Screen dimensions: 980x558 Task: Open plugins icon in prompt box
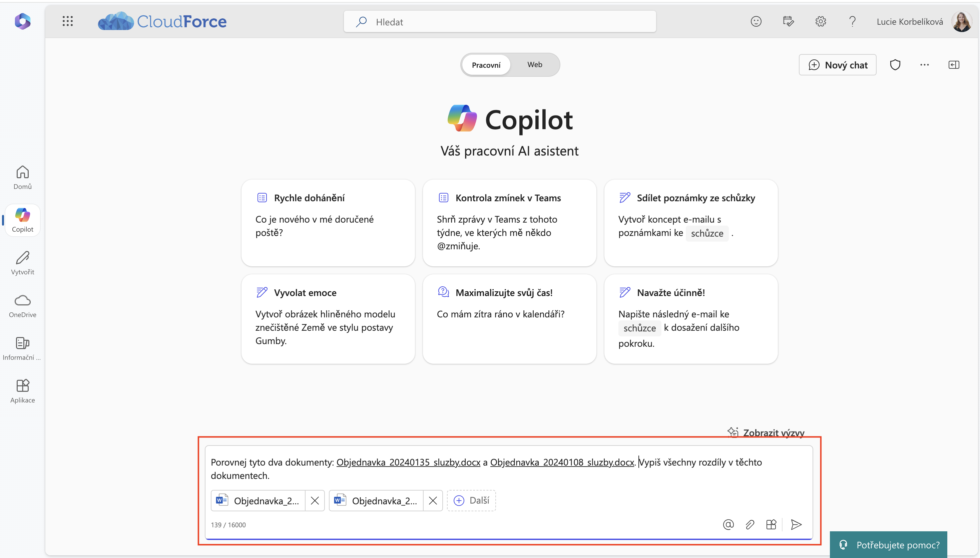[771, 524]
